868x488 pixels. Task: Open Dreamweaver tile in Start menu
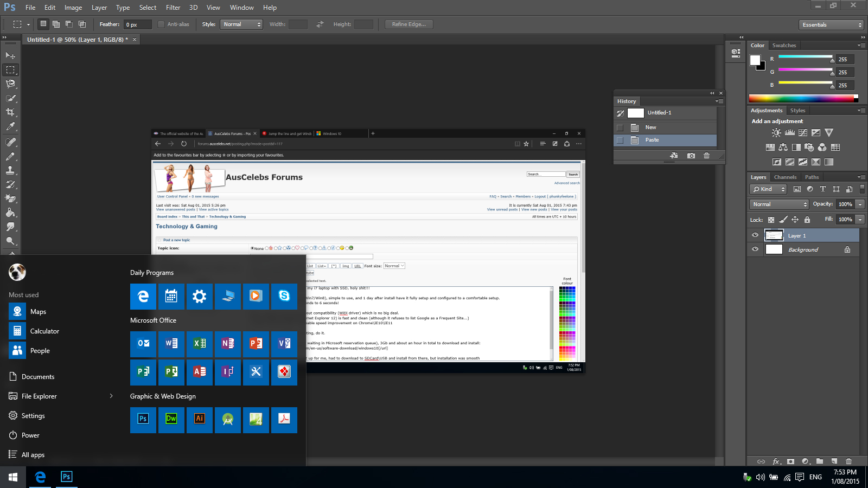pyautogui.click(x=171, y=420)
